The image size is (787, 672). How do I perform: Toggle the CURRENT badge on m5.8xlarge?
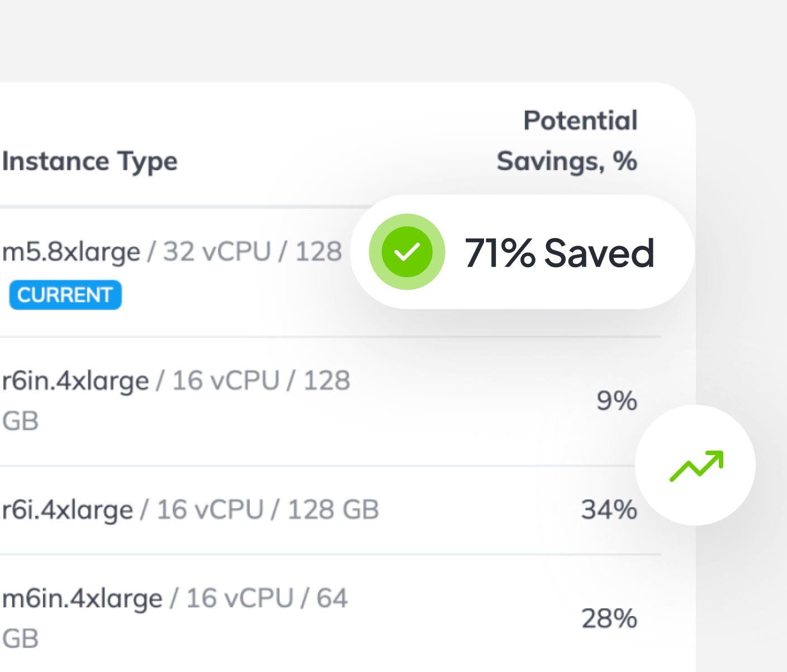click(x=65, y=295)
